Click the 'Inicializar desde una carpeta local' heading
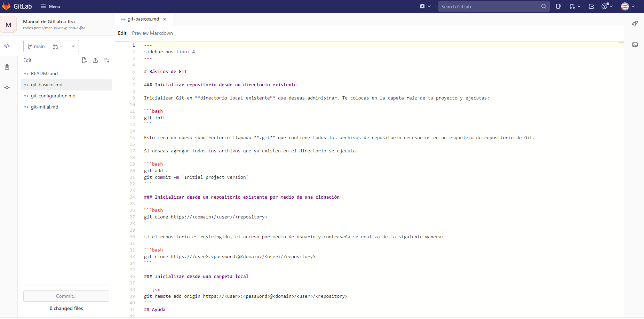The width and height of the screenshot is (644, 319). click(x=196, y=276)
